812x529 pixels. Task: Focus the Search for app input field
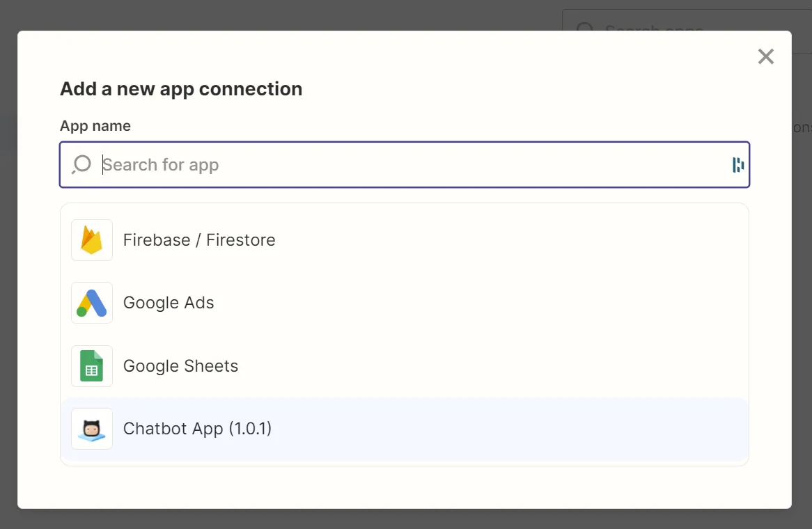[x=405, y=164]
